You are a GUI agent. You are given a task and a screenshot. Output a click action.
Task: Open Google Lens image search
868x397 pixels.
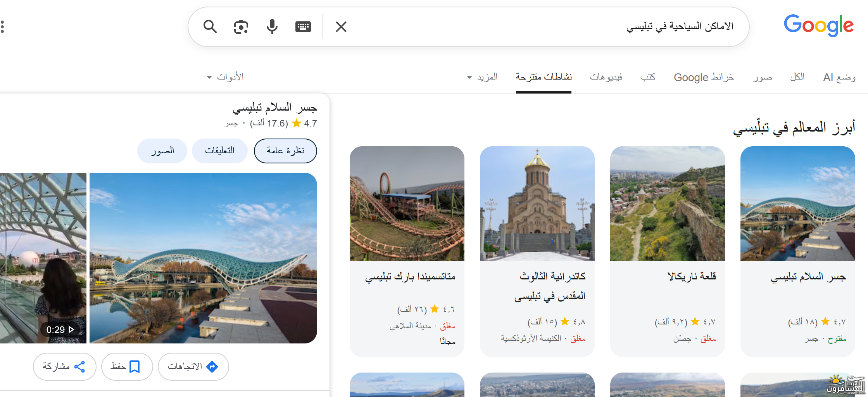[241, 27]
